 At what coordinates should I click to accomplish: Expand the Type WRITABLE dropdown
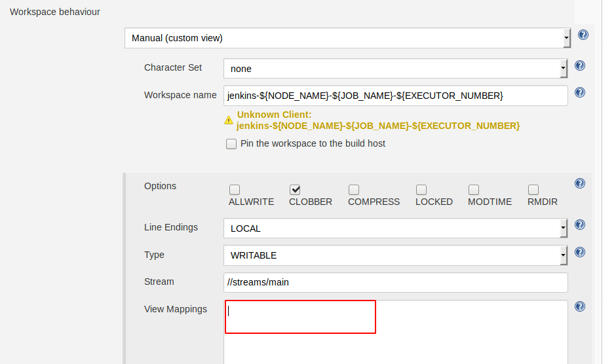point(395,255)
